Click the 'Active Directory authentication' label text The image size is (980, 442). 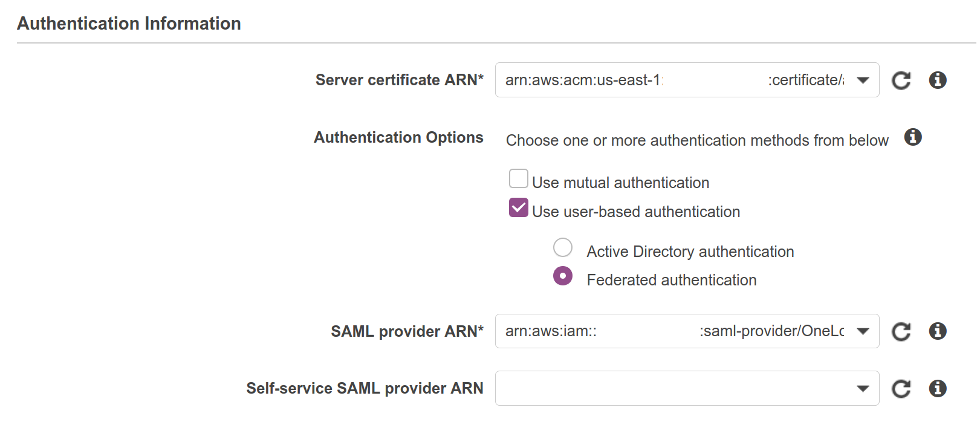click(690, 252)
